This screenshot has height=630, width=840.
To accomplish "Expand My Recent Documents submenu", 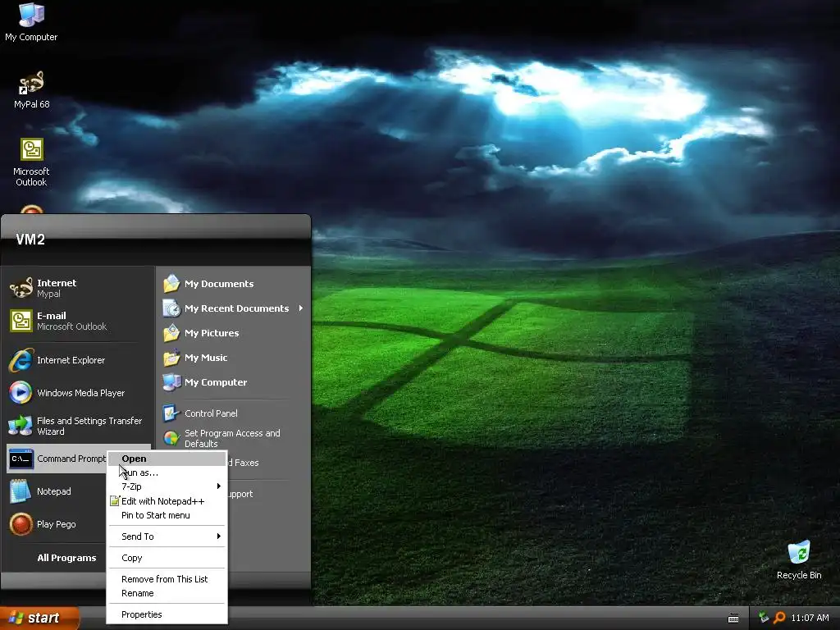I will pos(234,308).
